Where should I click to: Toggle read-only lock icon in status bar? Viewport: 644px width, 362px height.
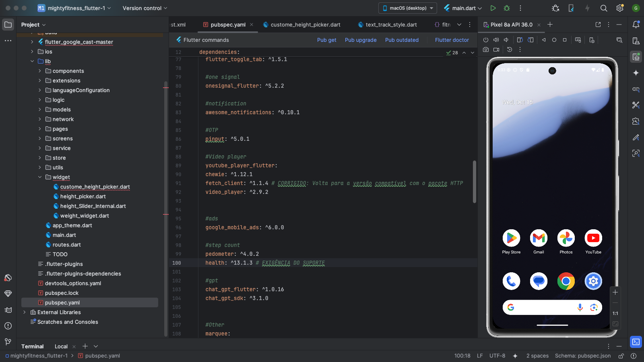pos(621,356)
